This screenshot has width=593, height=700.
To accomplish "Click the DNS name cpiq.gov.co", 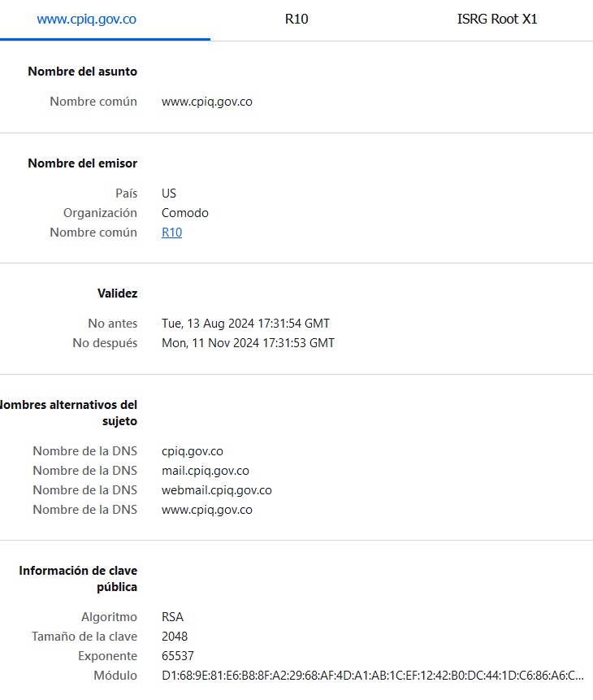I will pos(193,451).
